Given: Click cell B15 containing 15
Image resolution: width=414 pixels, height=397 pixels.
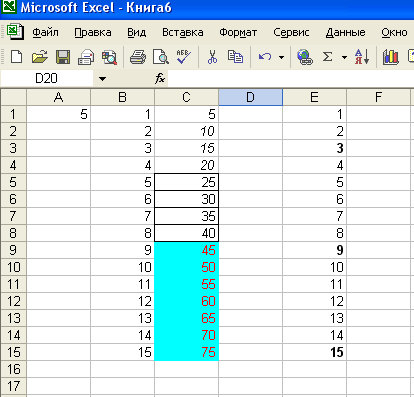Looking at the screenshot, I should [122, 352].
